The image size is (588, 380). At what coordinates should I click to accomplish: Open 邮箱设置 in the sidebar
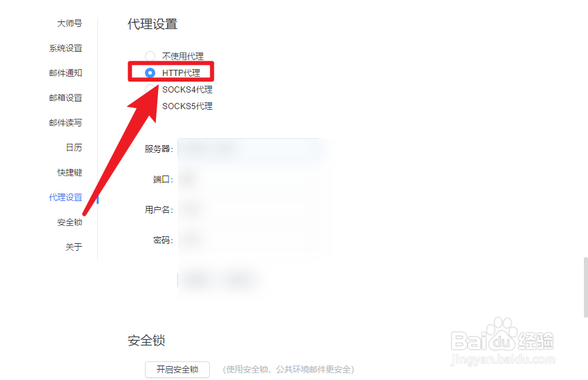click(66, 97)
